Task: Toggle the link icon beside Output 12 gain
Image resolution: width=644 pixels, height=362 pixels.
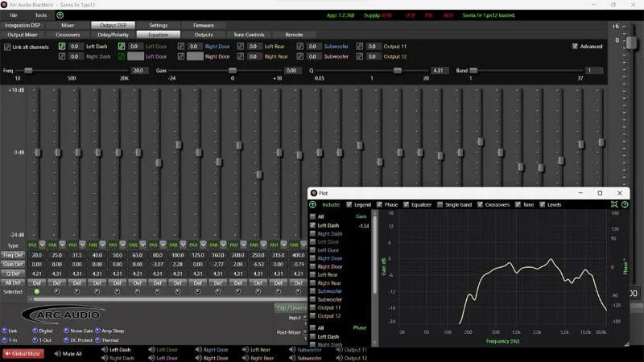Action: coord(359,56)
